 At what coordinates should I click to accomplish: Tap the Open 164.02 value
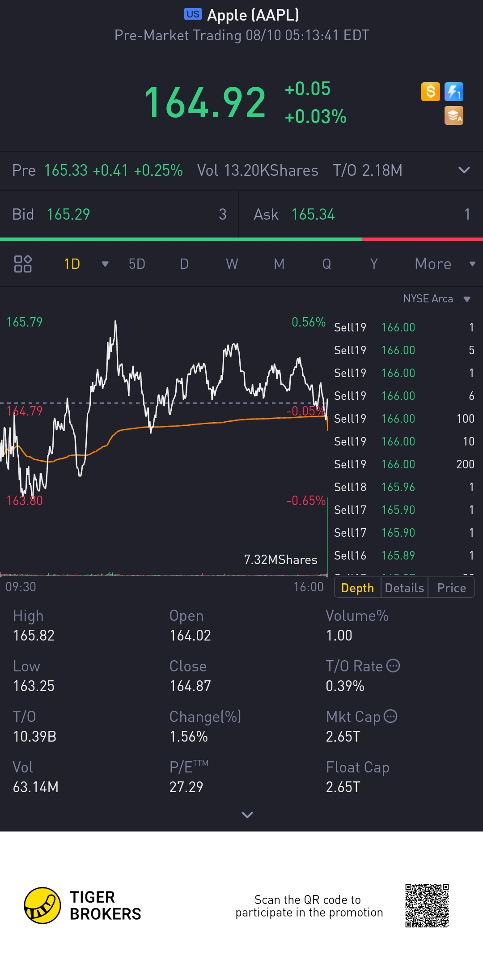pos(190,635)
